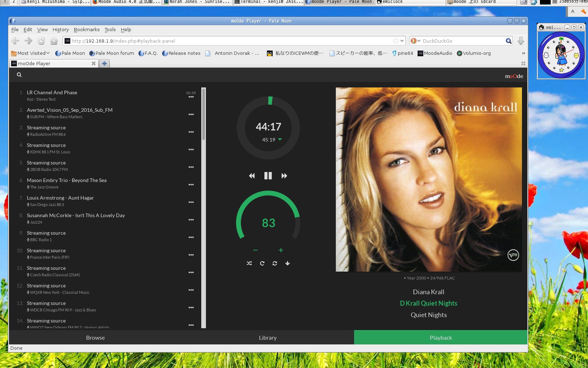Click the volume minus icon
Image resolution: width=588 pixels, height=368 pixels.
tap(255, 250)
